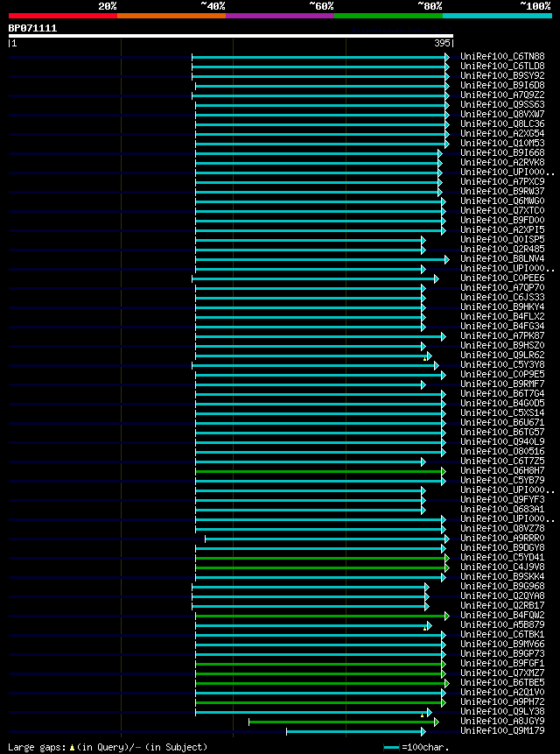Select hit label UniRef100_B9GP73
The width and height of the screenshot is (560, 754).
503,653
